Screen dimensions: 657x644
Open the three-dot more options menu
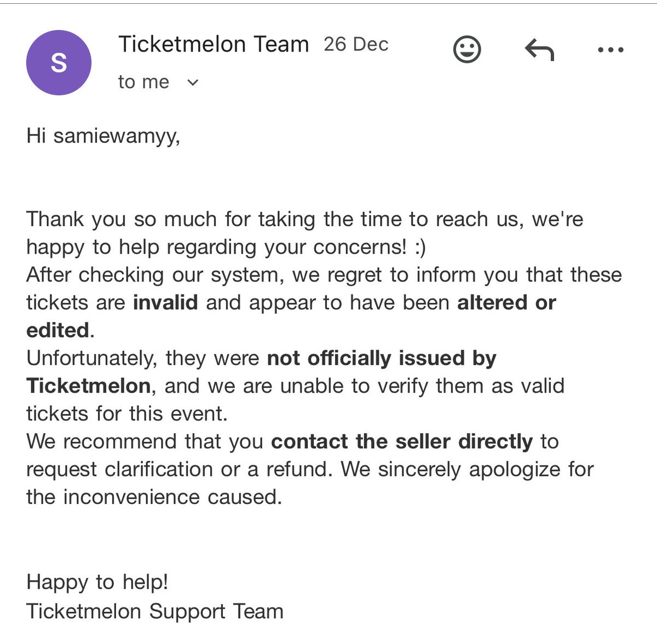pos(610,50)
